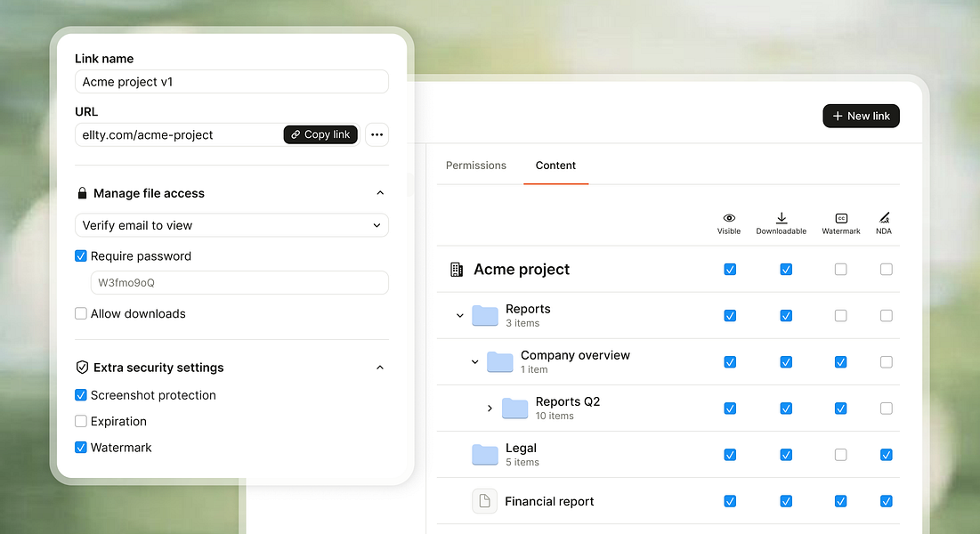
Task: Click the Financial report document icon
Action: point(484,501)
